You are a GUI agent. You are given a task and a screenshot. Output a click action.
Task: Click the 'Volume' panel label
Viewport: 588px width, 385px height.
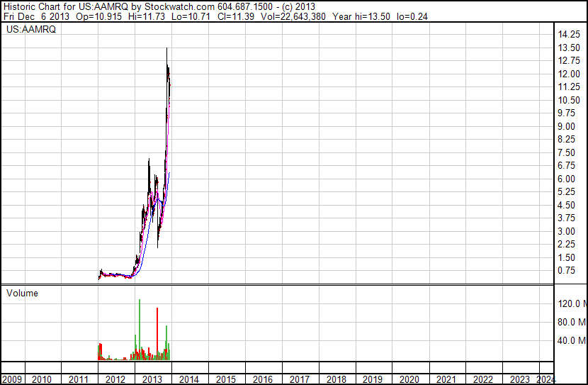point(22,293)
